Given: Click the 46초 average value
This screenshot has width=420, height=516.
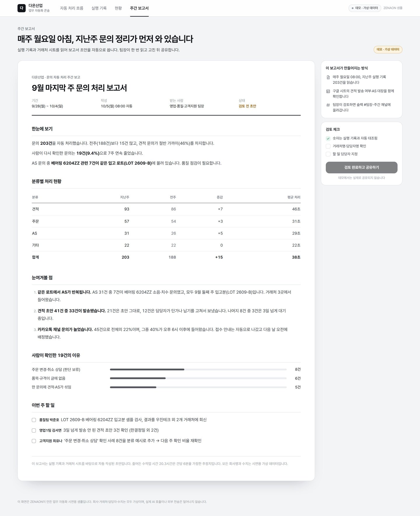Looking at the screenshot, I should pos(296,209).
